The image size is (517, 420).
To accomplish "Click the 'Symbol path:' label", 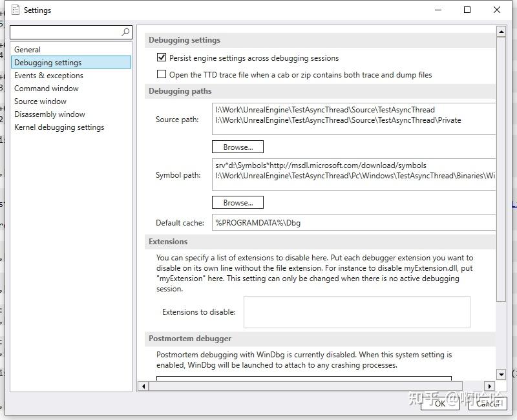I will click(x=178, y=175).
